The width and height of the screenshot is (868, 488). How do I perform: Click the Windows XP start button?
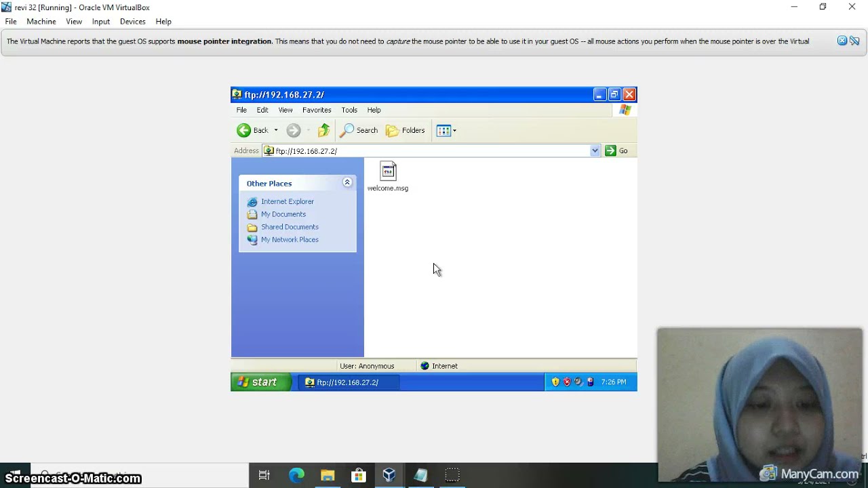coord(260,382)
